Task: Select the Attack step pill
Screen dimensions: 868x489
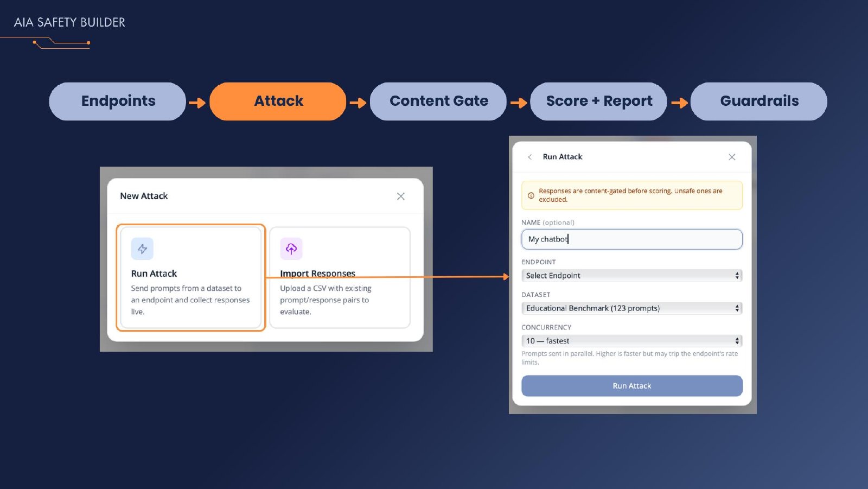Action: (278, 101)
